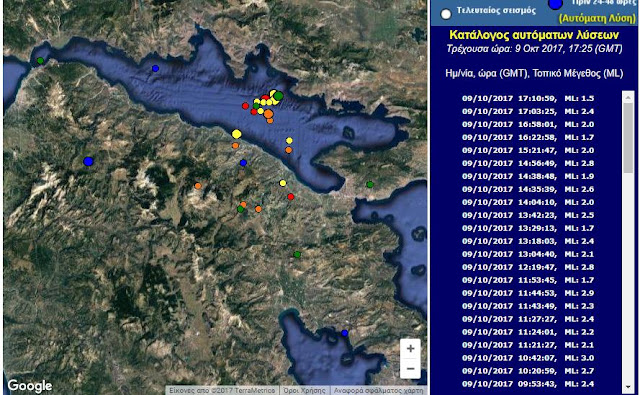640x395 pixels.
Task: Open the Όροι Χρήσης terms link
Action: coord(304,391)
